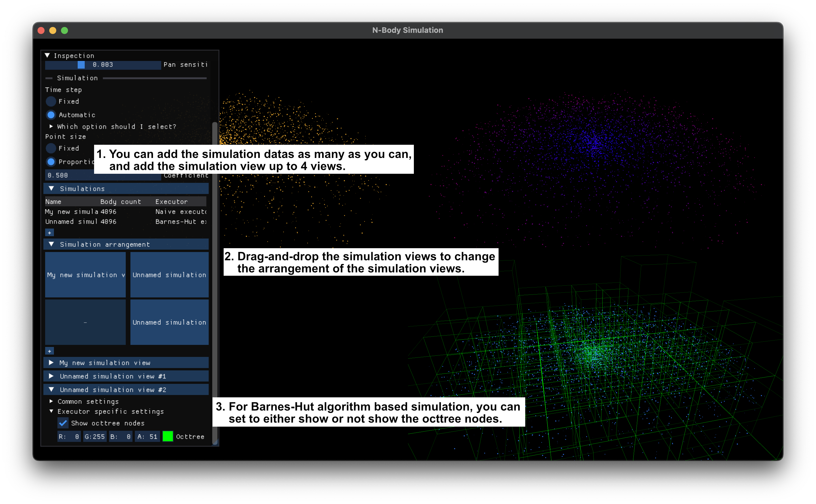
Task: Select Fixed time step radio button
Action: [51, 101]
